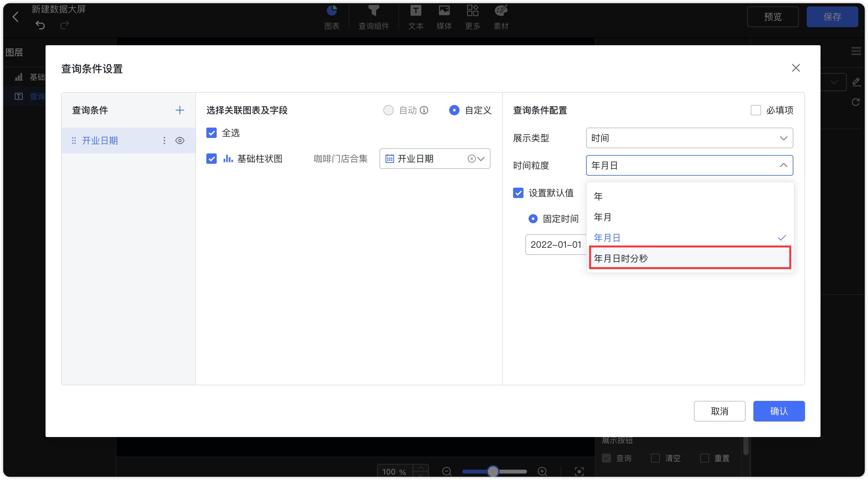Open the 展示类型 时间 dropdown

(x=689, y=138)
